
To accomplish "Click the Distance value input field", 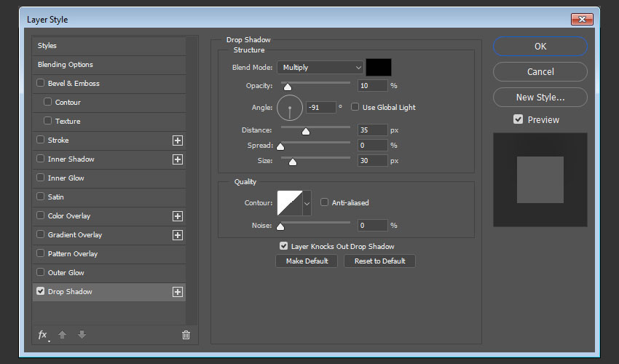I will point(372,130).
